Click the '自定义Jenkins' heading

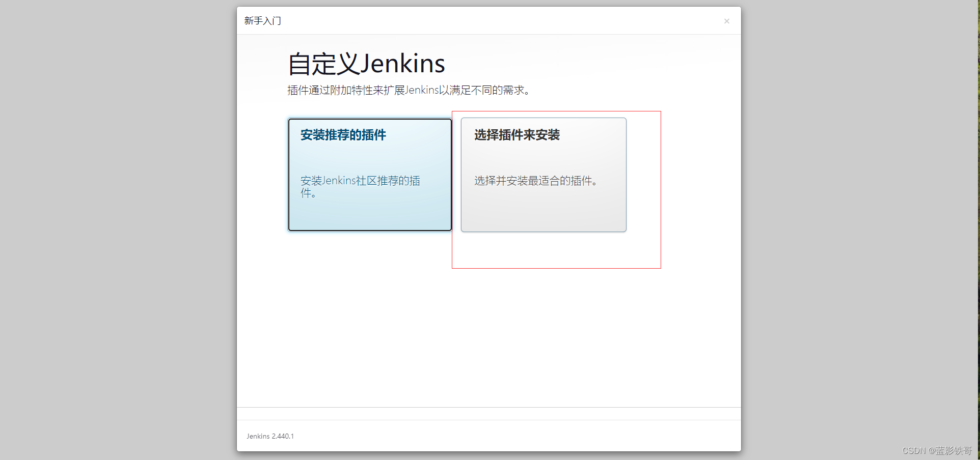pyautogui.click(x=366, y=64)
